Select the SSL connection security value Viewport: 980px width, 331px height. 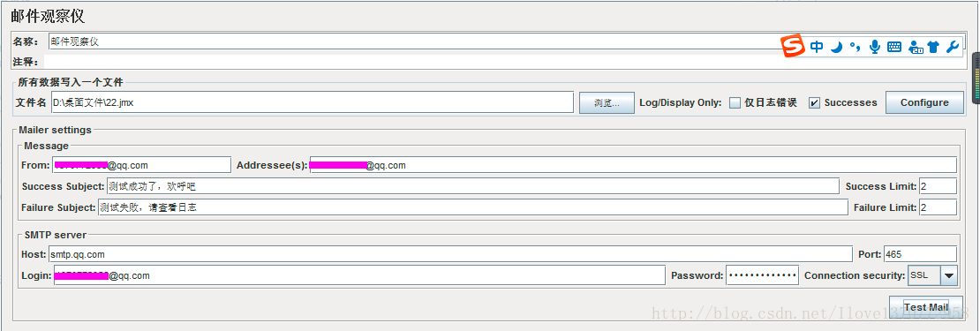(923, 275)
